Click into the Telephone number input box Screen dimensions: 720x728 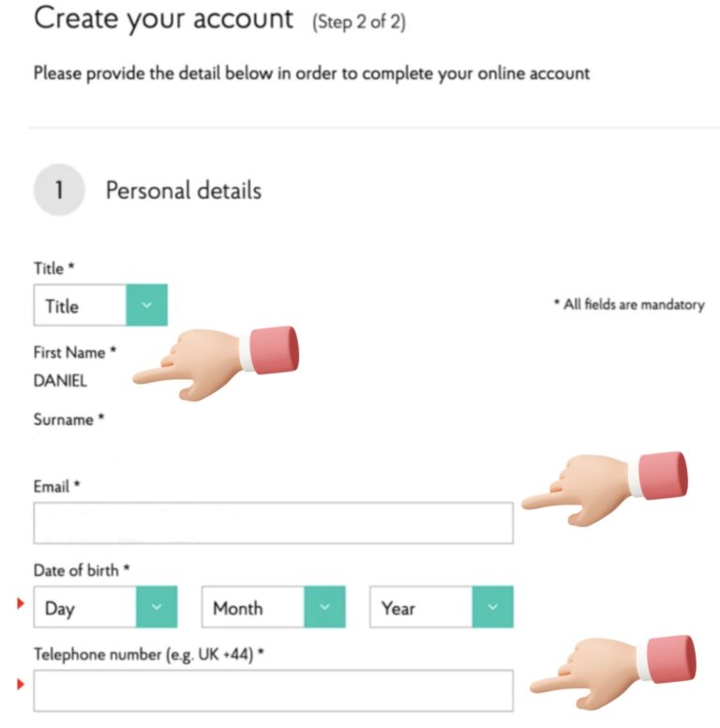pyautogui.click(x=273, y=690)
